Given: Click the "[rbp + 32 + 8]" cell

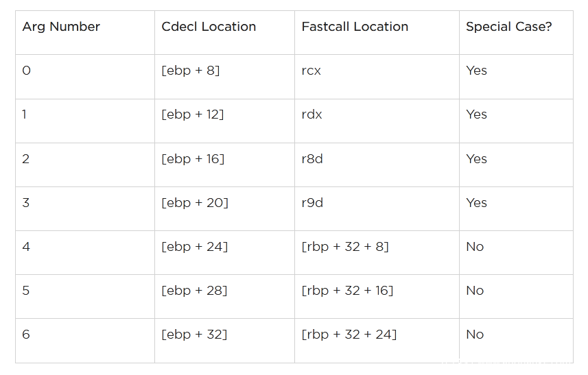Looking at the screenshot, I should coord(345,247).
